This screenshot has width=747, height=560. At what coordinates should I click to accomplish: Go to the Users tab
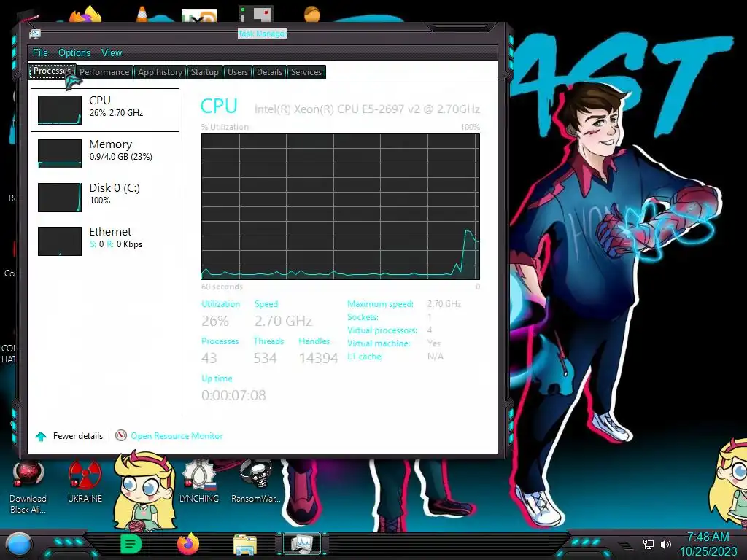[x=238, y=72]
